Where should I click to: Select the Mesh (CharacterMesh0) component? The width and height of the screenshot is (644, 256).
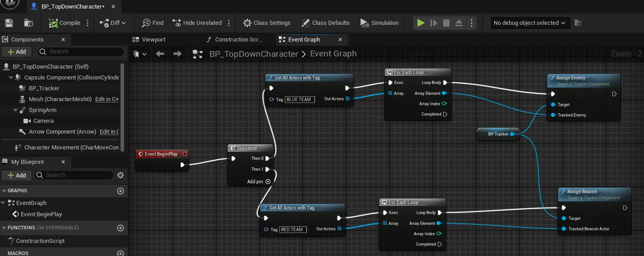tap(60, 99)
